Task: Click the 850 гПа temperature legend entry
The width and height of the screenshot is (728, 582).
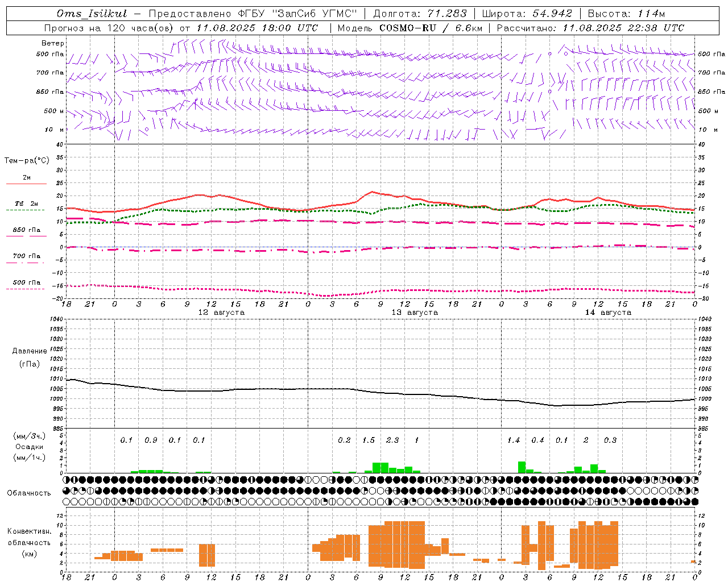Action: (27, 230)
